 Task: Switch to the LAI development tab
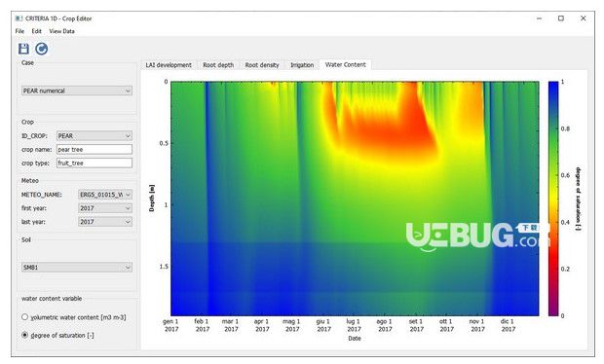(169, 65)
